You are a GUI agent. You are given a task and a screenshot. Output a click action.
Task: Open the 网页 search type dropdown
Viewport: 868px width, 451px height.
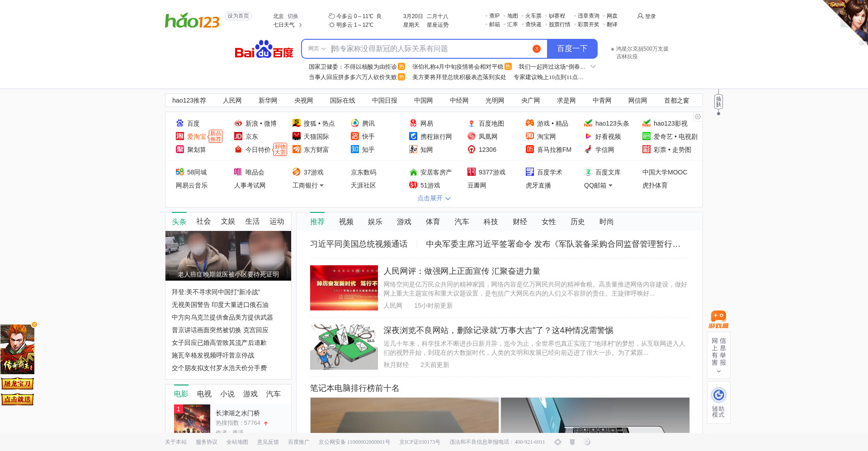click(x=317, y=49)
